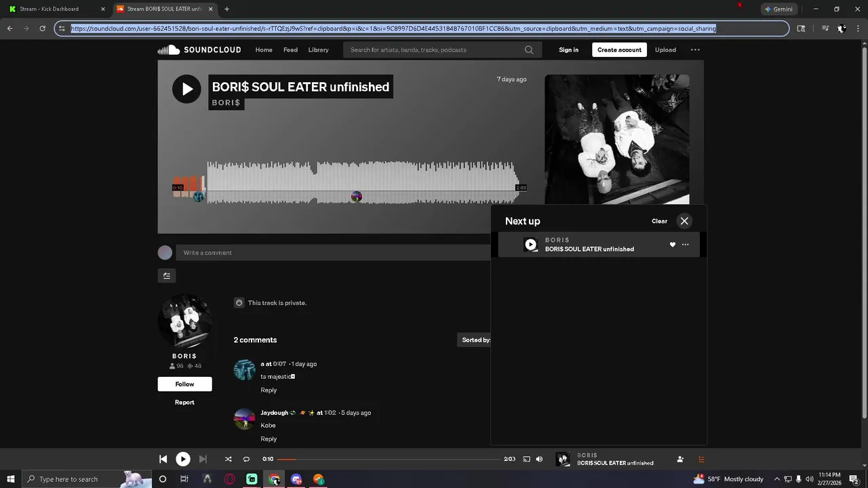Skip to the next track in player bar
The height and width of the screenshot is (488, 868).
(x=203, y=459)
